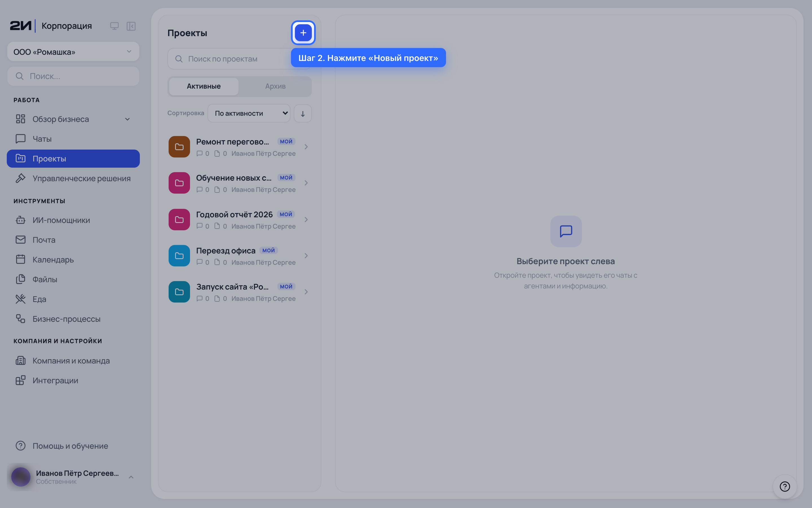Click the 2И Корпорация logo
Viewport: 812px width, 508px height.
point(51,26)
